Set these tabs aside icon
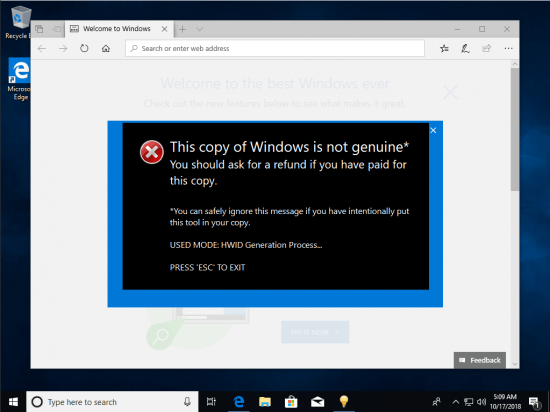The image size is (550, 412). (x=56, y=29)
